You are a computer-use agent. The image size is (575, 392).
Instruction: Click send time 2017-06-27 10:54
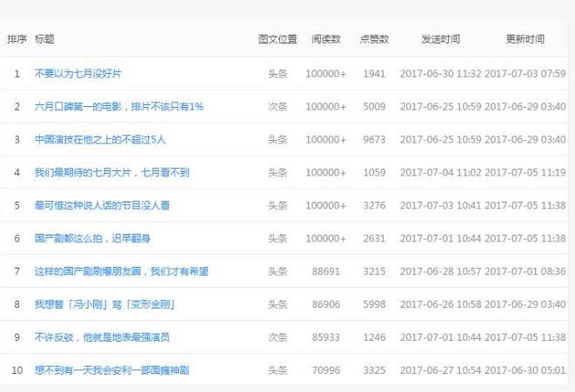(440, 370)
